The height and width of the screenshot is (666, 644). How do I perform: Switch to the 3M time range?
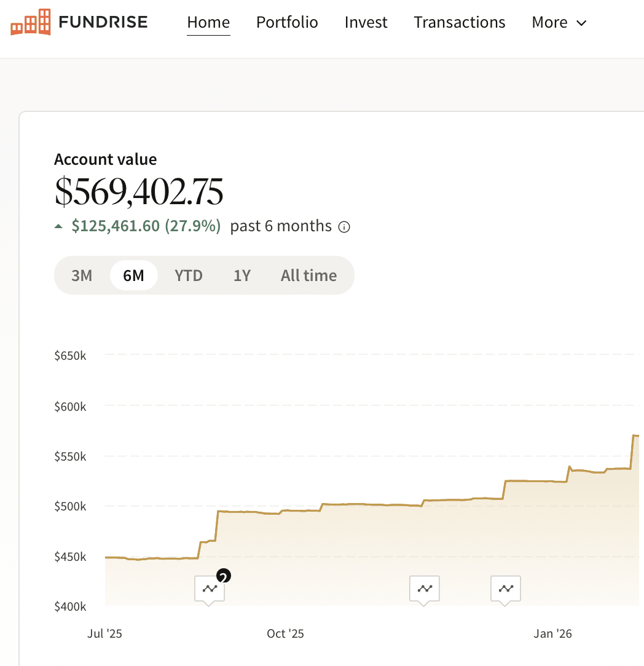click(x=82, y=276)
